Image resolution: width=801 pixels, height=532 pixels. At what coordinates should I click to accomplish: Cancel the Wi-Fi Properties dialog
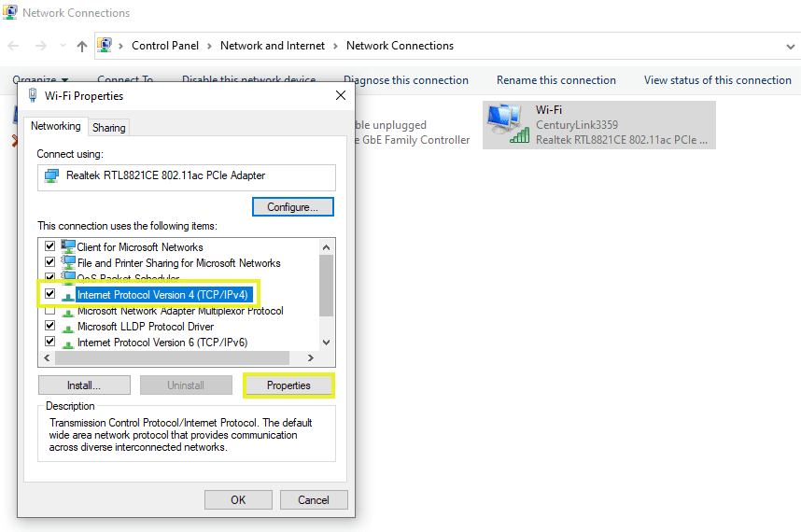[x=314, y=500]
